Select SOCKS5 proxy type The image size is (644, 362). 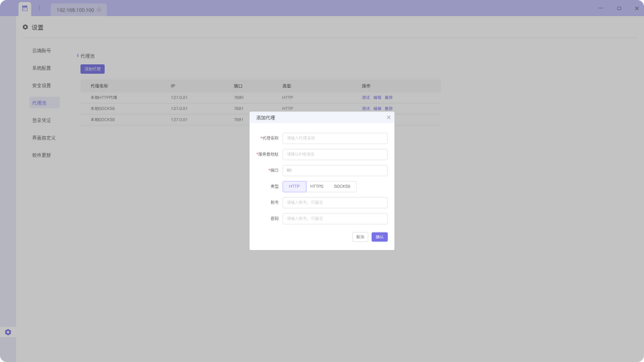pyautogui.click(x=342, y=187)
